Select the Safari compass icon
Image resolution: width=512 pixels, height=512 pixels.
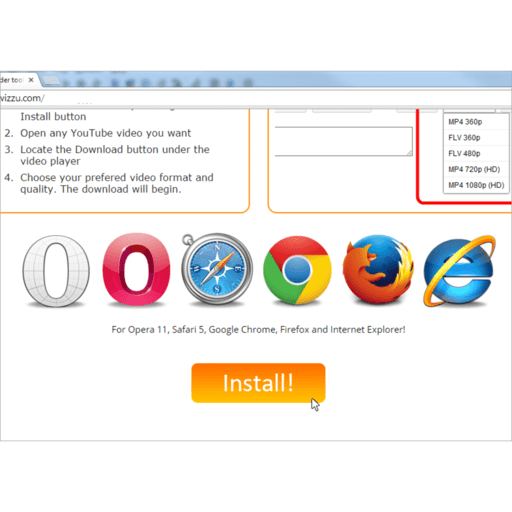point(217,269)
